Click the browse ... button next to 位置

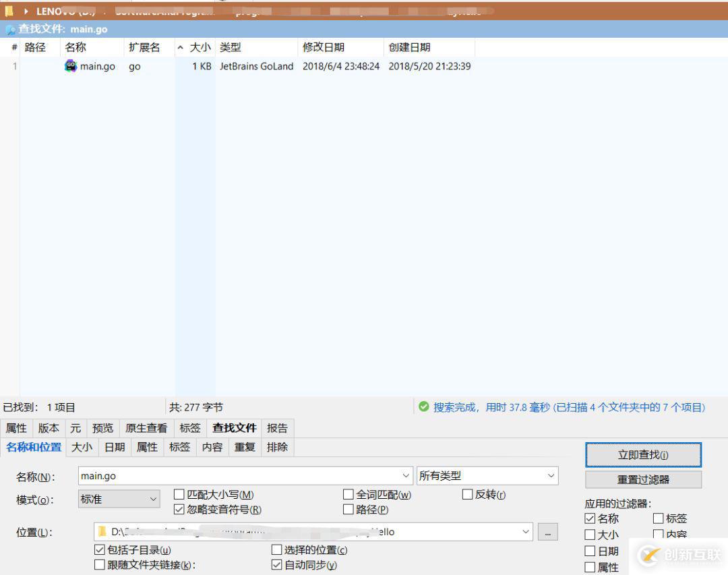tap(548, 532)
